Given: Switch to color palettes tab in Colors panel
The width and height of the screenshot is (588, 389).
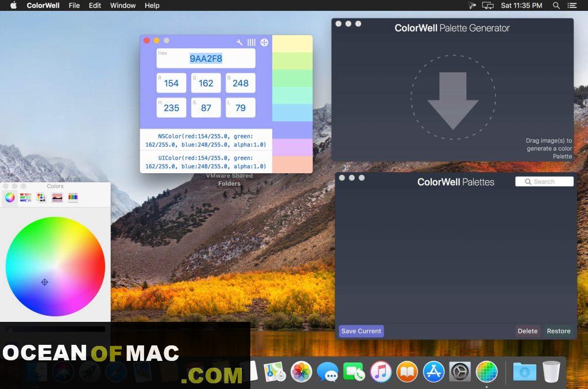Looking at the screenshot, I should (x=41, y=197).
